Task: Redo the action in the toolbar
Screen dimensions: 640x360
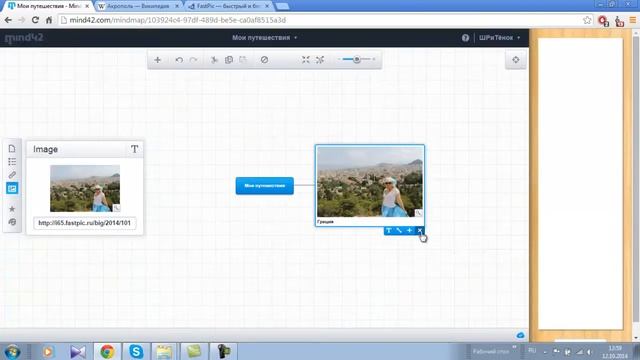Action: coord(193,60)
